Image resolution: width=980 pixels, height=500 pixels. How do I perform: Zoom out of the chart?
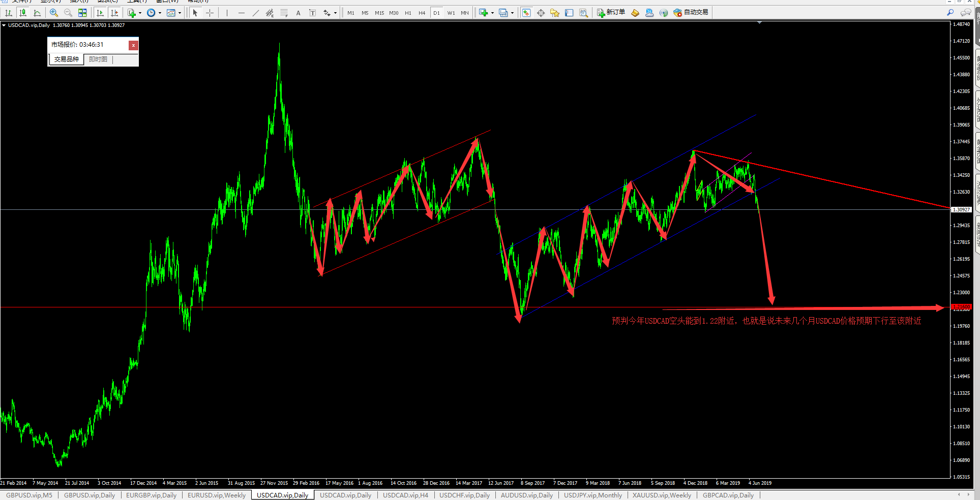click(x=68, y=13)
